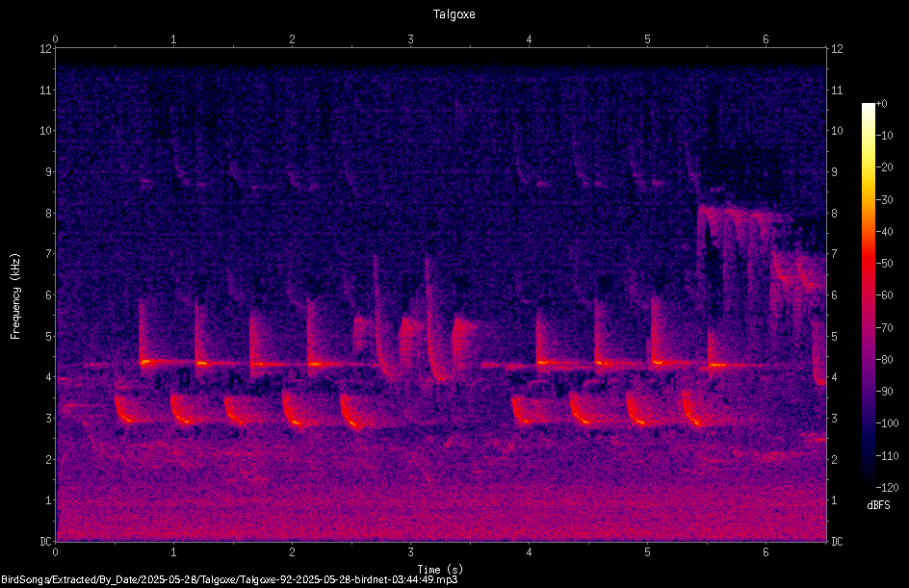
Task: Click the 4.3 kHz note near 4.1 seconds
Action: click(544, 363)
